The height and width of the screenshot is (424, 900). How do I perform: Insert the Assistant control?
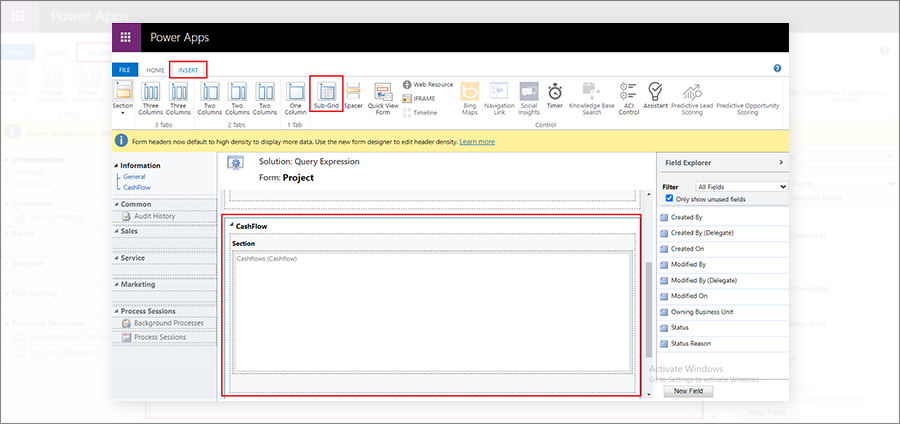[655, 95]
